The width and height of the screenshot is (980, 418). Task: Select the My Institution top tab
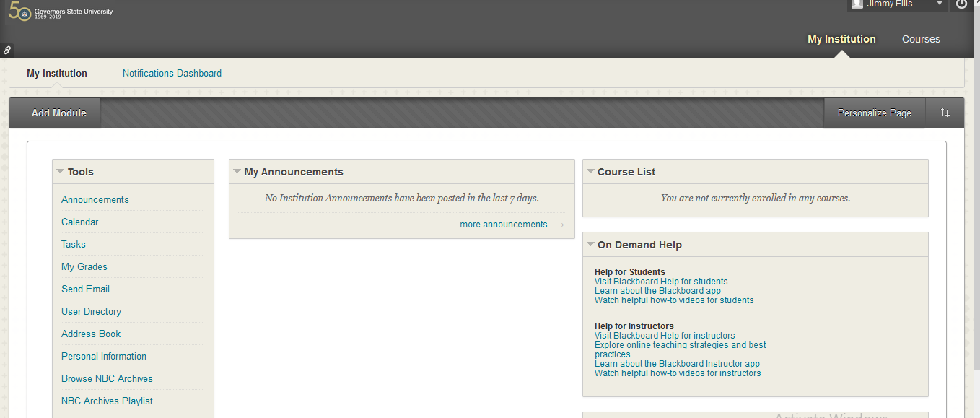pyautogui.click(x=841, y=39)
